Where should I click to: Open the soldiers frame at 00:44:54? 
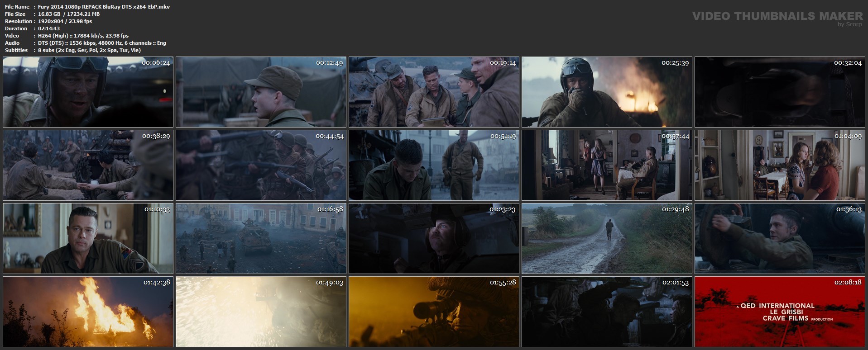tap(261, 165)
